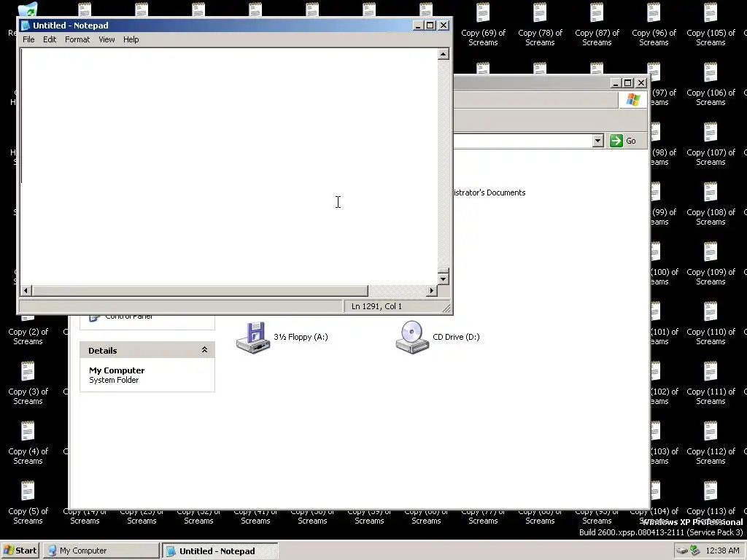Viewport: 747px width, 560px height.
Task: Select Copy (109) of Screams desktop file
Action: point(711,262)
